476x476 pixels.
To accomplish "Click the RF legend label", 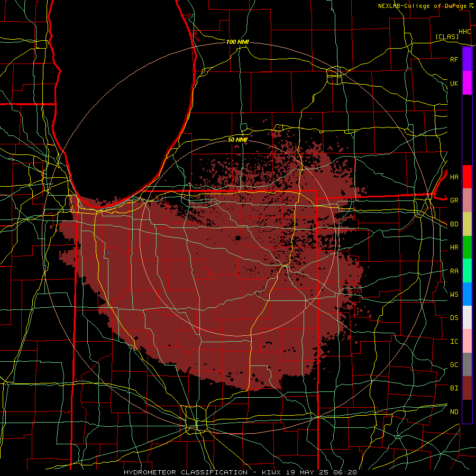I will (454, 59).
